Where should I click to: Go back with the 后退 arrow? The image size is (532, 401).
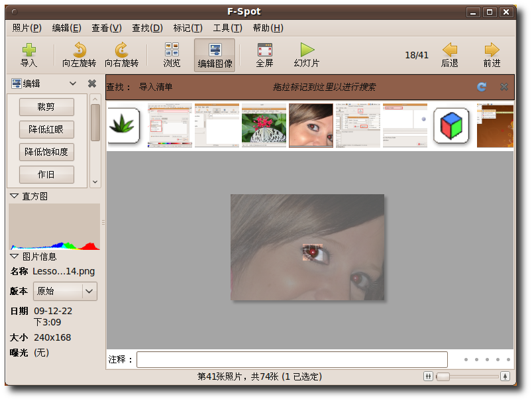tap(450, 56)
